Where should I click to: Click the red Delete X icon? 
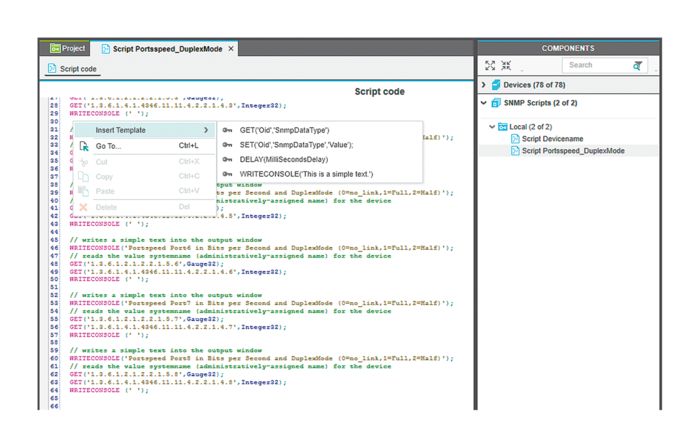83,207
